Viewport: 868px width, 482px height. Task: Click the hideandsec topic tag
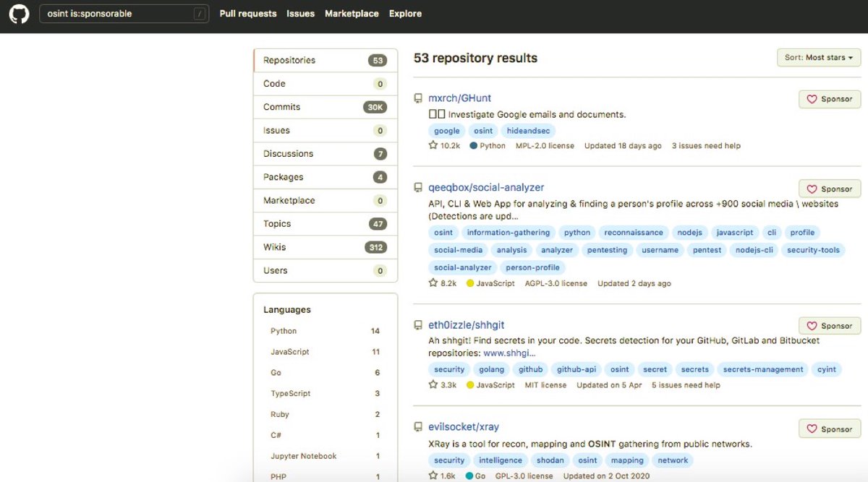pyautogui.click(x=528, y=131)
